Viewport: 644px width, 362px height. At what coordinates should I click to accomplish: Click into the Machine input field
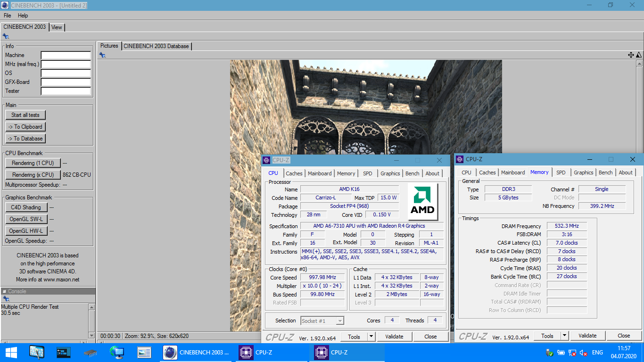tap(66, 56)
